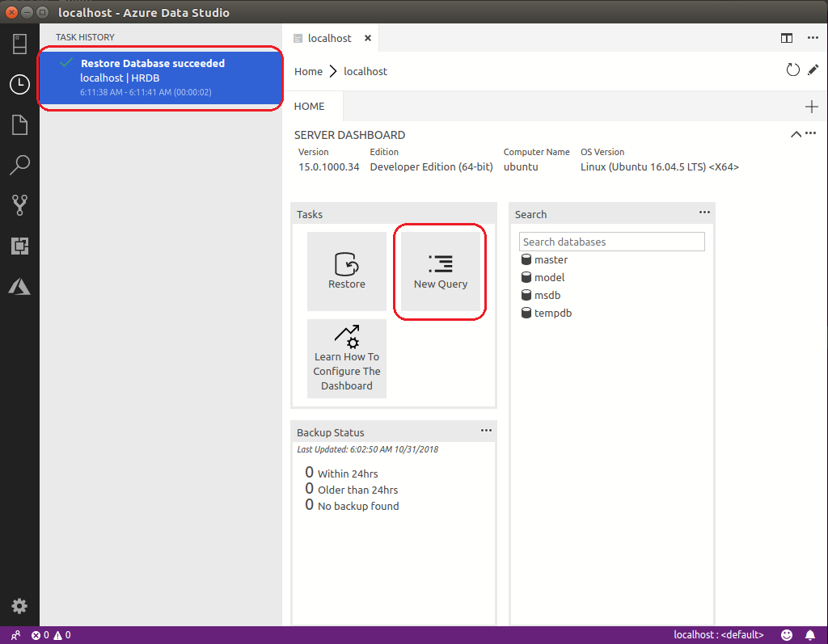Click the New Query task tile

pyautogui.click(x=441, y=271)
